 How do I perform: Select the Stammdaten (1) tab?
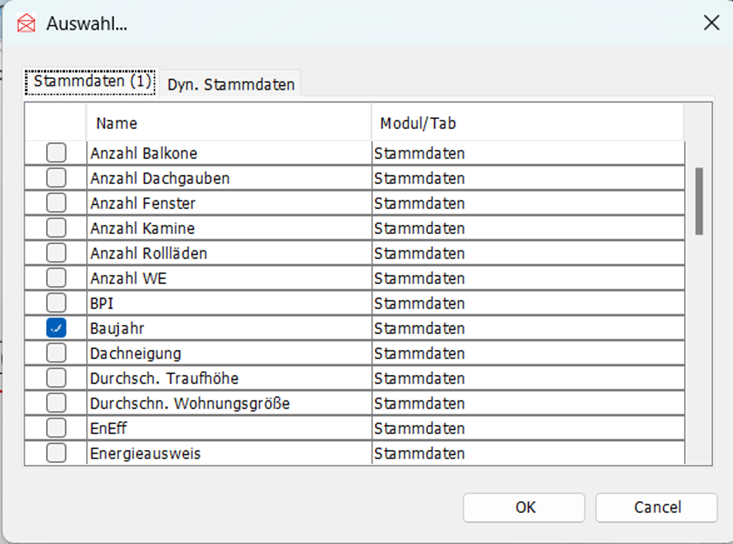92,83
